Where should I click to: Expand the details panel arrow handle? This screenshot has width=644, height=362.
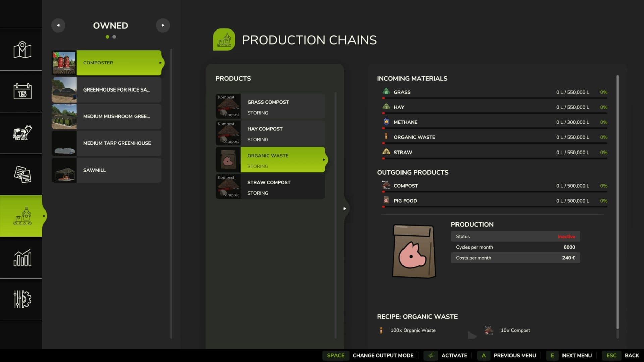[x=345, y=208]
